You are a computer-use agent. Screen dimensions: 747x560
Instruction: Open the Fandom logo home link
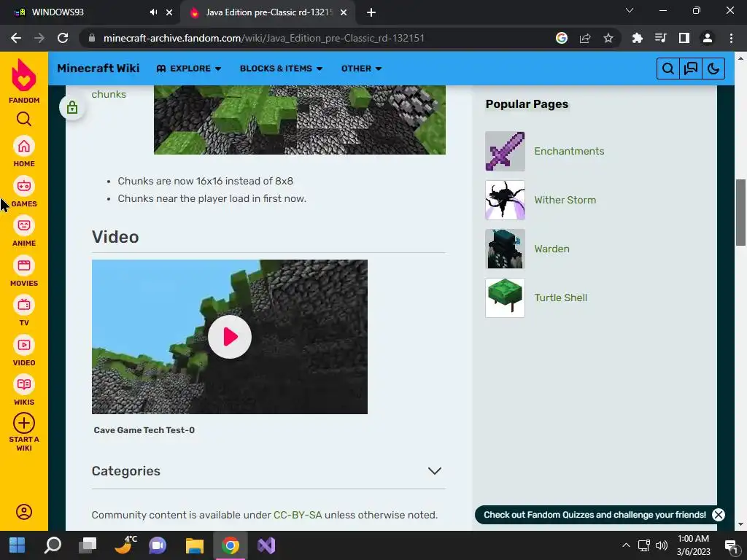(24, 81)
